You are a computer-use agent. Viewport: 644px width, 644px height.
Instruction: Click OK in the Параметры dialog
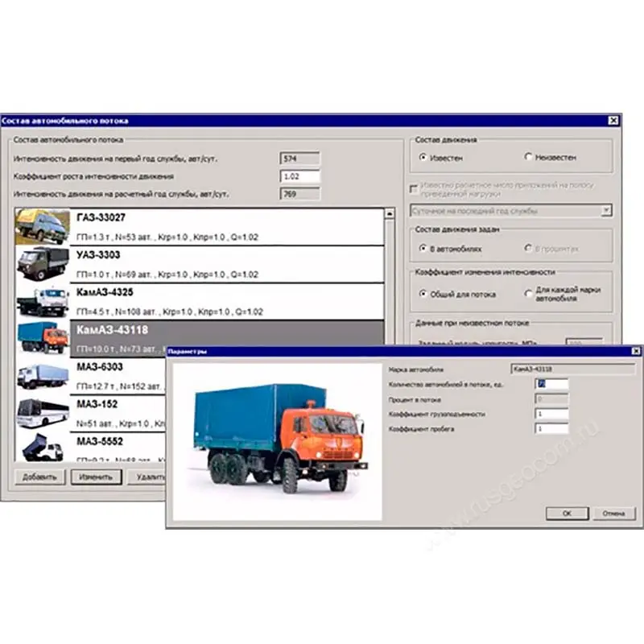(567, 513)
